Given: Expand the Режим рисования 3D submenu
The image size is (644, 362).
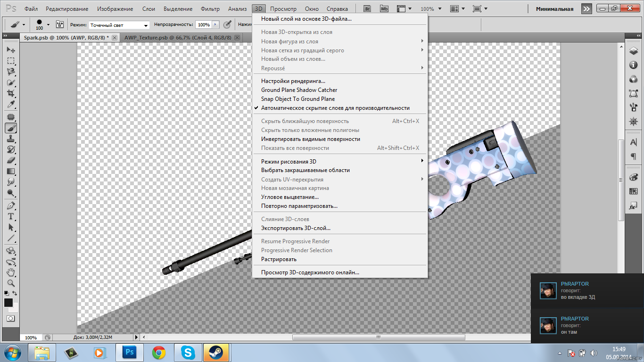Looking at the screenshot, I should pos(339,161).
